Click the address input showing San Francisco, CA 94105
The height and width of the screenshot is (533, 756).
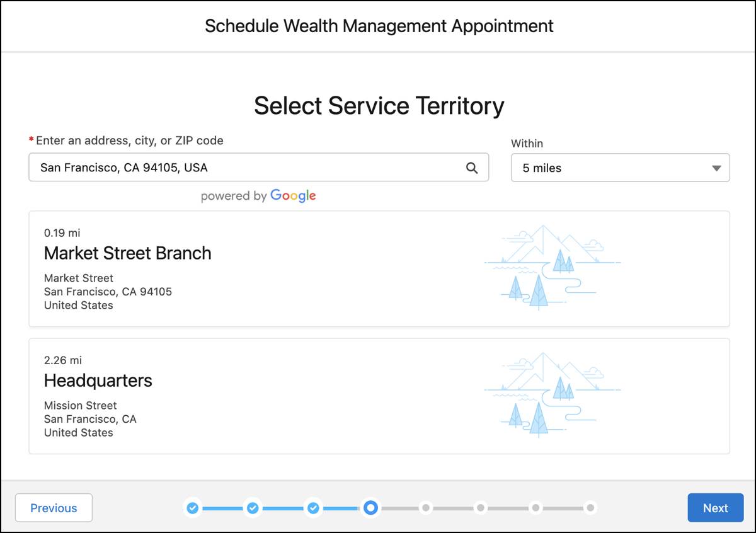pyautogui.click(x=258, y=168)
